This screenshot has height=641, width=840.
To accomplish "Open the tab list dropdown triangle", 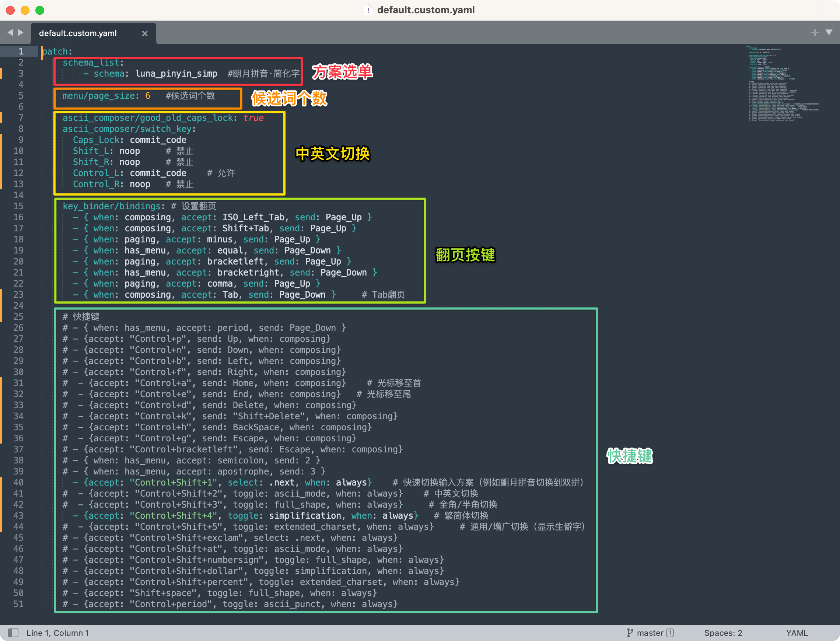I will tap(829, 32).
